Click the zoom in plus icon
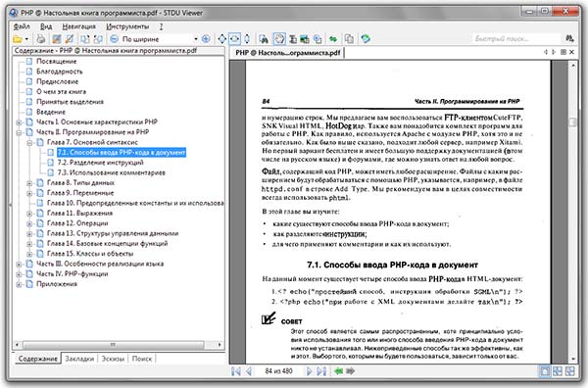The height and width of the screenshot is (388, 588). coord(206,38)
